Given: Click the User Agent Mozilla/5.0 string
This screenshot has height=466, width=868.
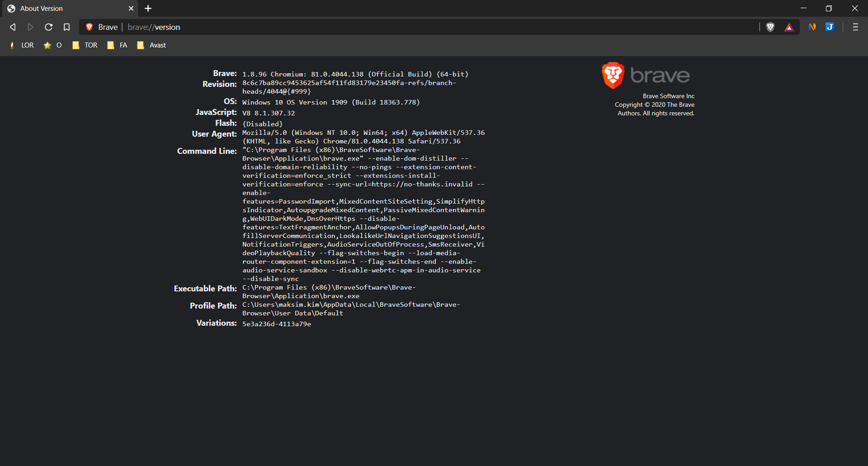Looking at the screenshot, I should (363, 137).
